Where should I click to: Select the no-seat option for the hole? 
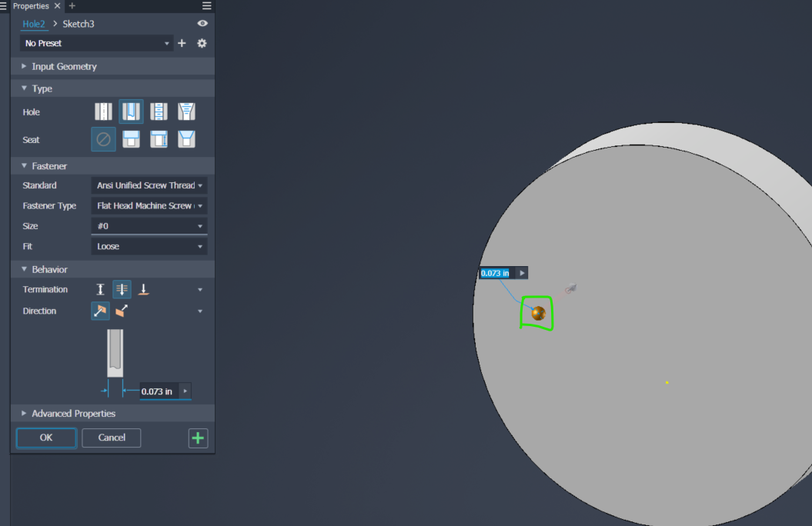[x=103, y=139]
